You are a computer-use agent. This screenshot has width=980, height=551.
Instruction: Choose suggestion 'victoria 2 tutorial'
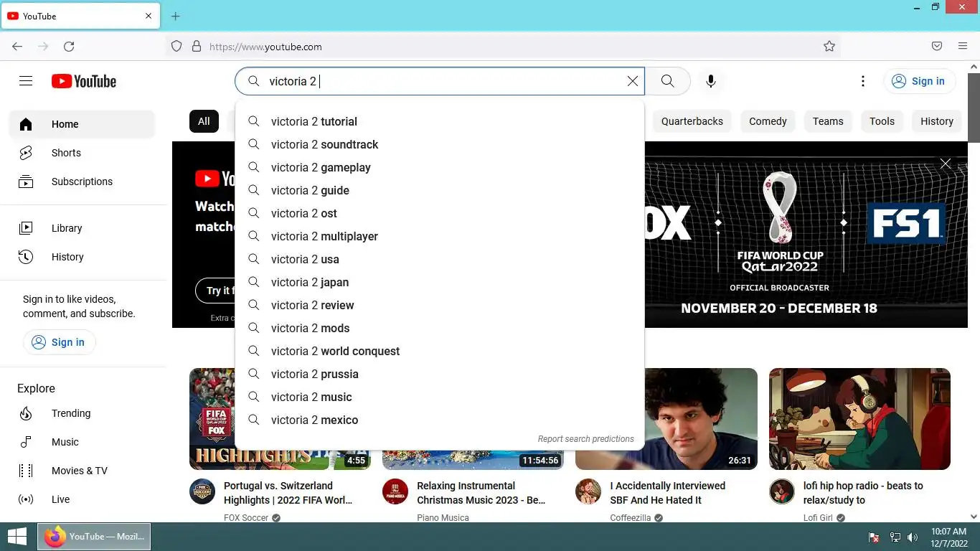click(x=439, y=121)
